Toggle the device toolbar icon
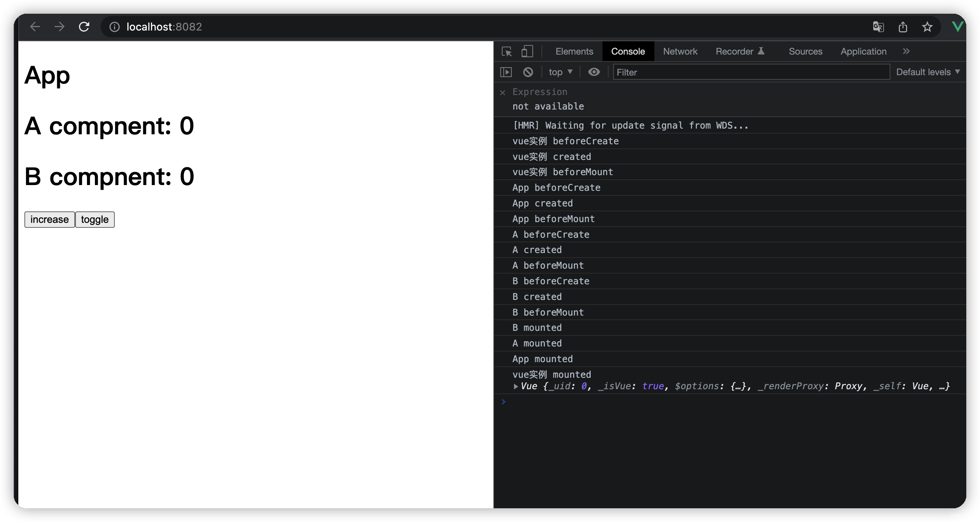 point(527,52)
